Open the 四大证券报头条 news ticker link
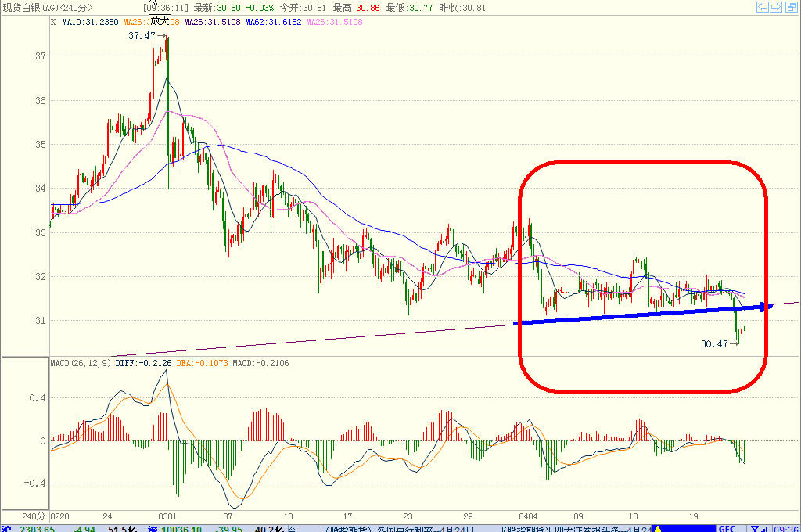Viewport: 801px width, 532px height. [x=577, y=528]
